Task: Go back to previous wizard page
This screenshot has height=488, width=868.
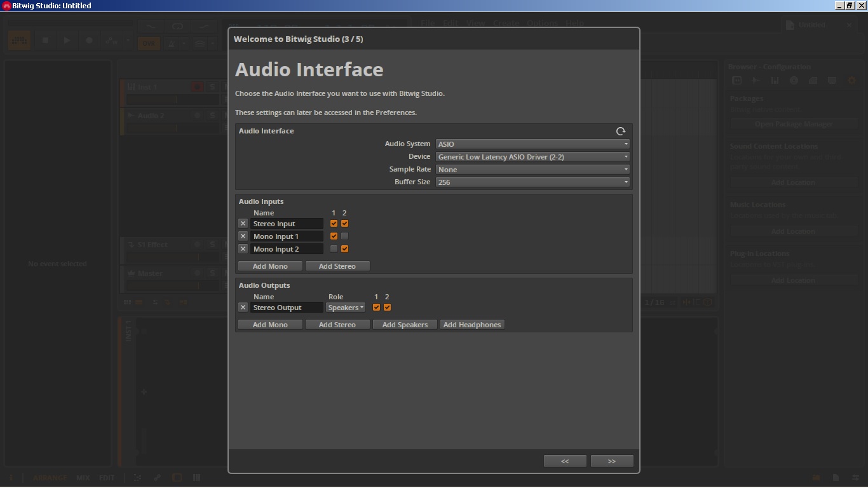Action: [x=564, y=461]
